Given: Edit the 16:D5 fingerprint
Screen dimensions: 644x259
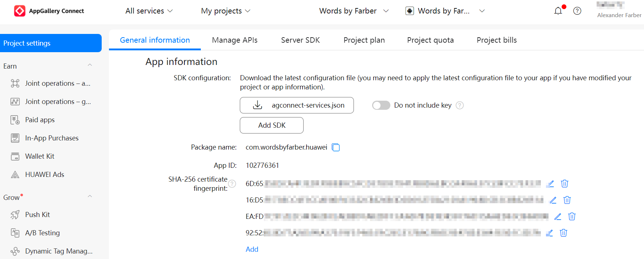Looking at the screenshot, I should (x=553, y=200).
